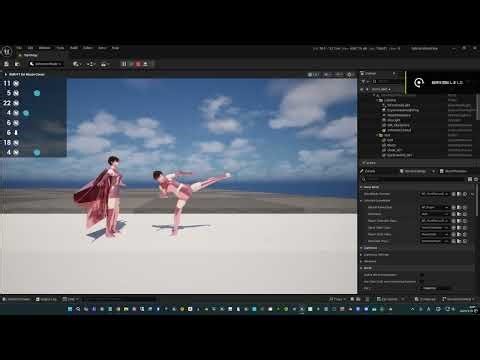This screenshot has width=480, height=360.
Task: Open the GameMode Override dropdown
Action: coord(435,194)
